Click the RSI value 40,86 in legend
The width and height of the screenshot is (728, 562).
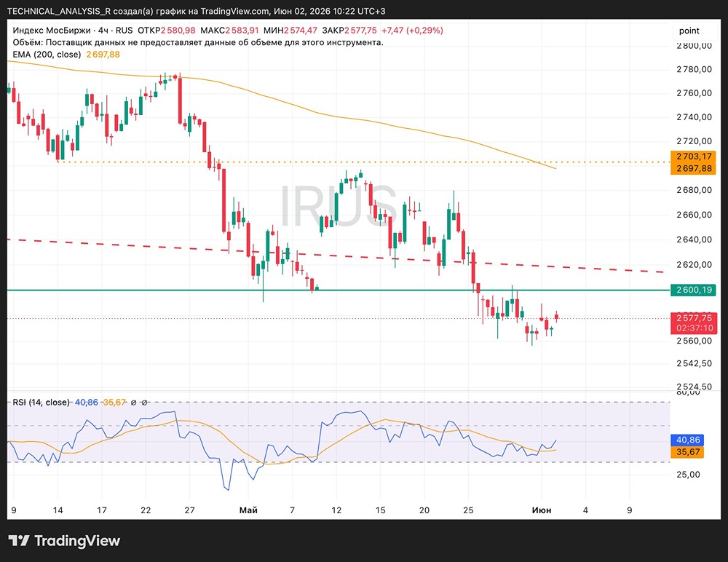pyautogui.click(x=87, y=403)
